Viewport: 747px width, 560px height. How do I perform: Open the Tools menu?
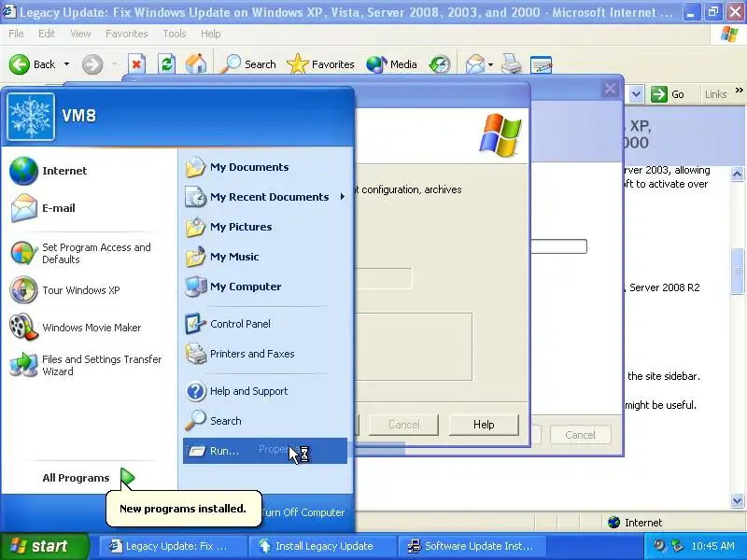[x=175, y=34]
